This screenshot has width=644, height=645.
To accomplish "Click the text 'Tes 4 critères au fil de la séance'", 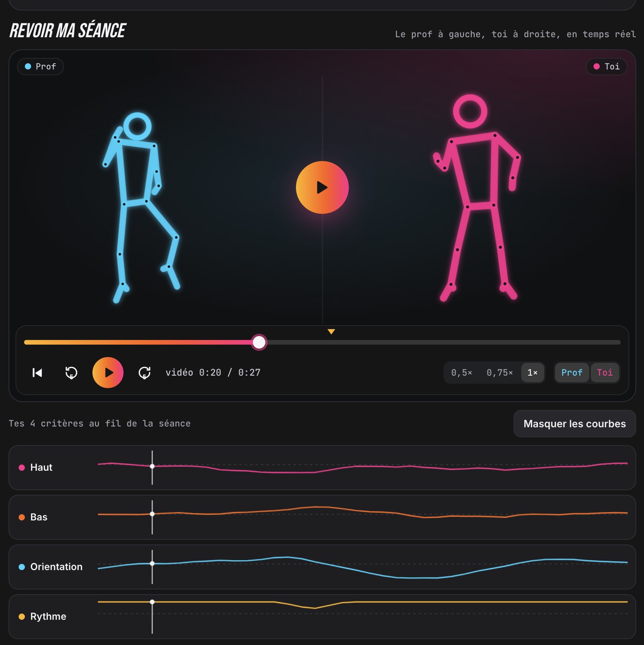I will click(x=99, y=423).
